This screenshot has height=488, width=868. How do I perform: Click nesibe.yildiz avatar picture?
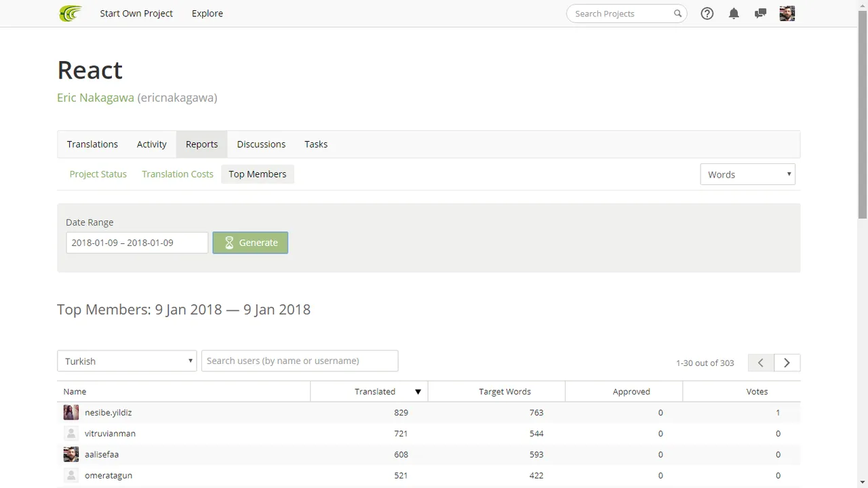[71, 412]
